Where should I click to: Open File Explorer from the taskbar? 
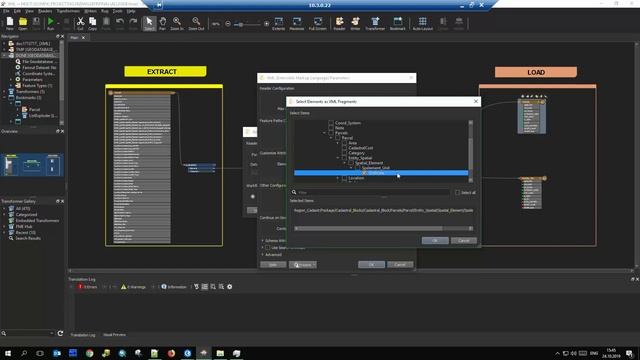click(x=220, y=353)
